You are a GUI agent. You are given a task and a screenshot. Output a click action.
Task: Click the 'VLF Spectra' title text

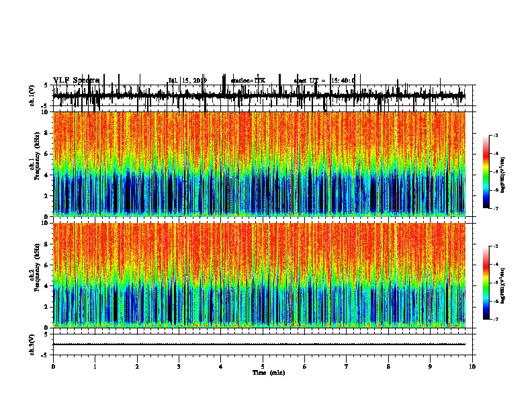(76, 81)
